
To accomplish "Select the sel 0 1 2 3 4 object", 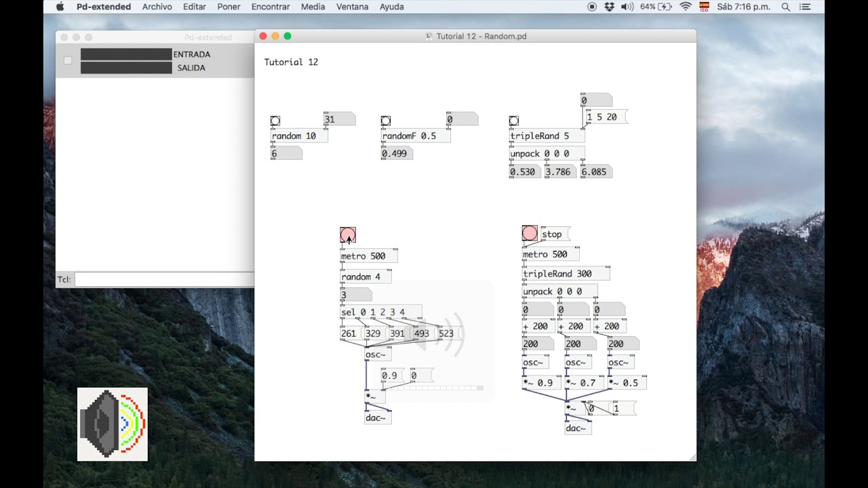I will point(381,312).
